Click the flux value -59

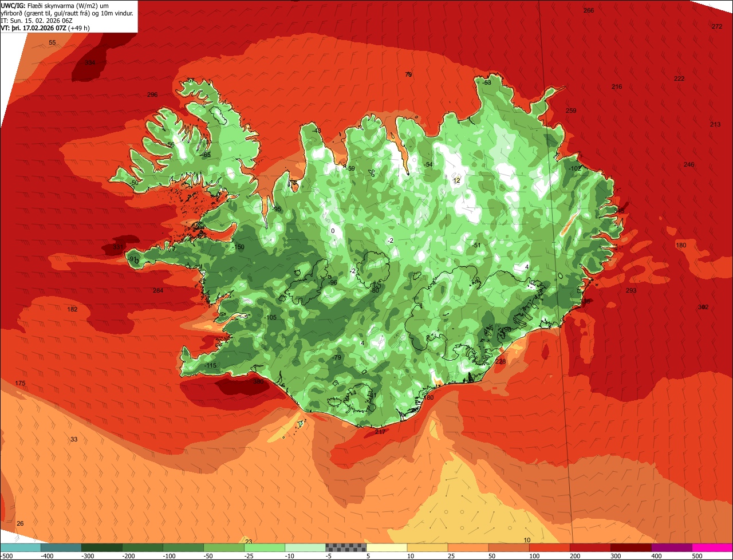[350, 168]
